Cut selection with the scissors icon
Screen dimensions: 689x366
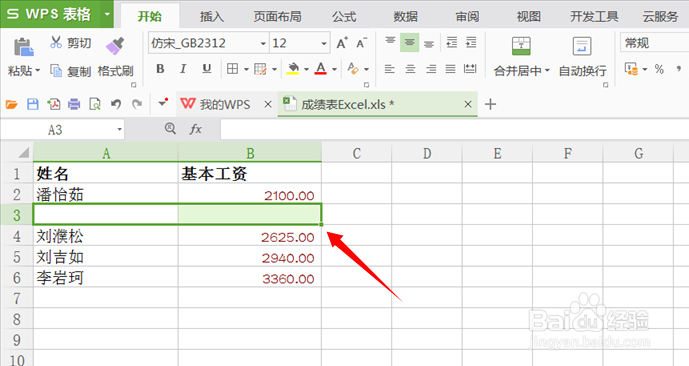point(56,42)
